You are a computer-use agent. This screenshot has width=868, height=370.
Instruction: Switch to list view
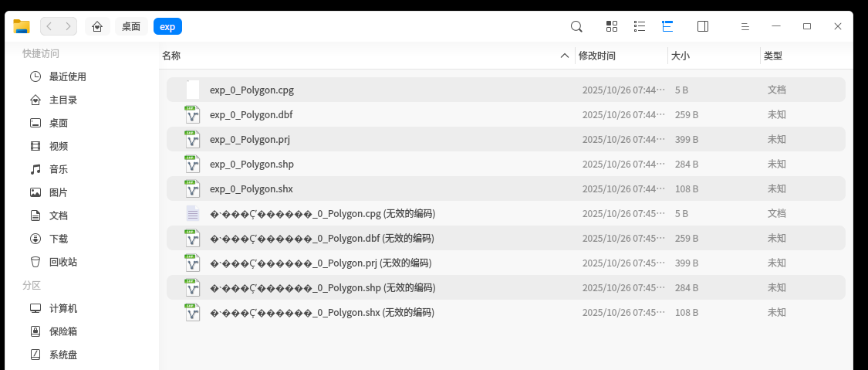point(640,26)
